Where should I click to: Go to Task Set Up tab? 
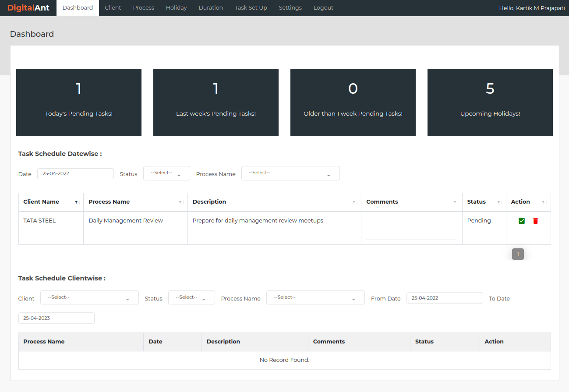pos(251,8)
